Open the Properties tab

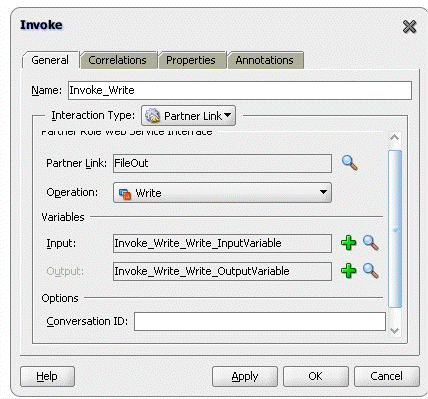[191, 60]
